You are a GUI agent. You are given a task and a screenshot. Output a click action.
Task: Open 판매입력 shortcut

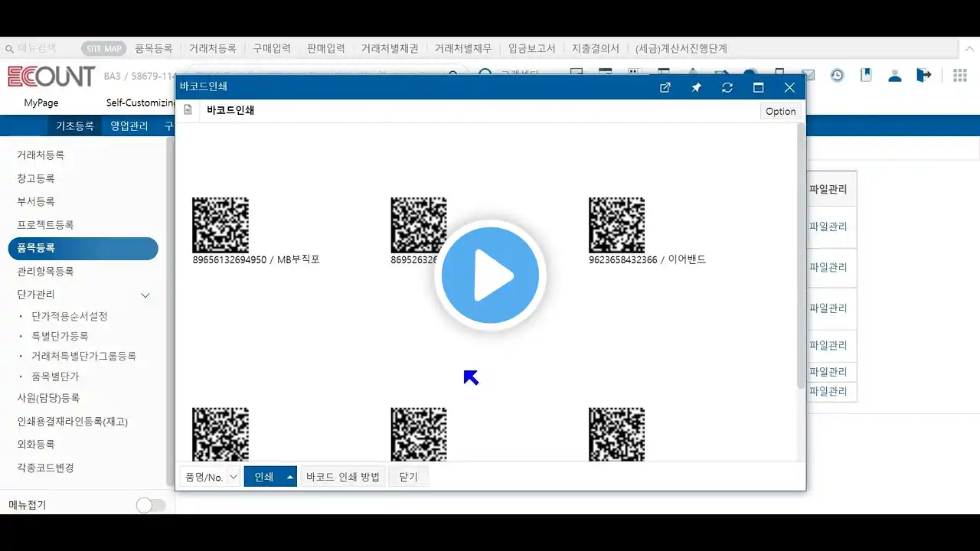coord(326,48)
